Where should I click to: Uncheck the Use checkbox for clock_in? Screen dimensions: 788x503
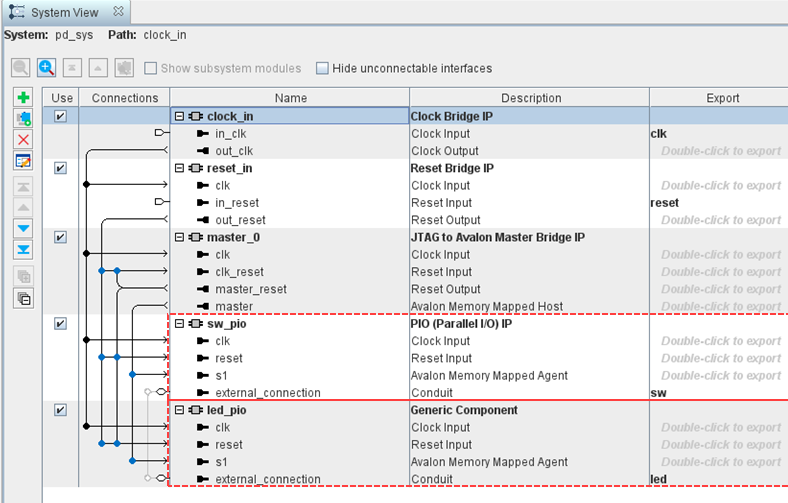pyautogui.click(x=61, y=116)
